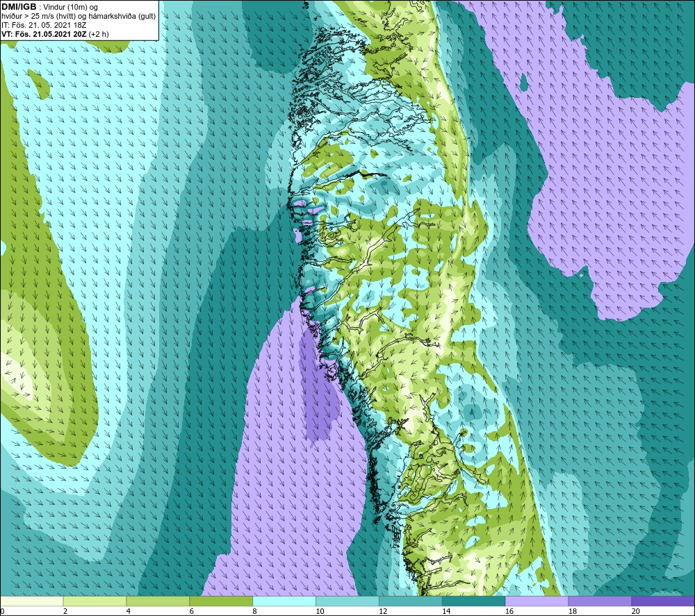Click the scale value 6
Image resolution: width=695 pixels, height=616 pixels.
(x=192, y=611)
